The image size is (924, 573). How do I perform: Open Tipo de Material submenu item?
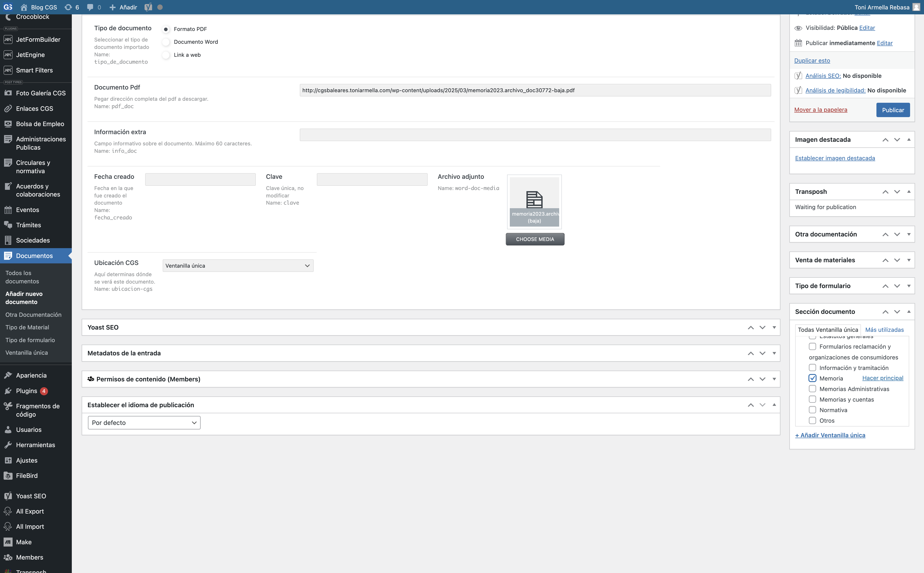point(27,327)
